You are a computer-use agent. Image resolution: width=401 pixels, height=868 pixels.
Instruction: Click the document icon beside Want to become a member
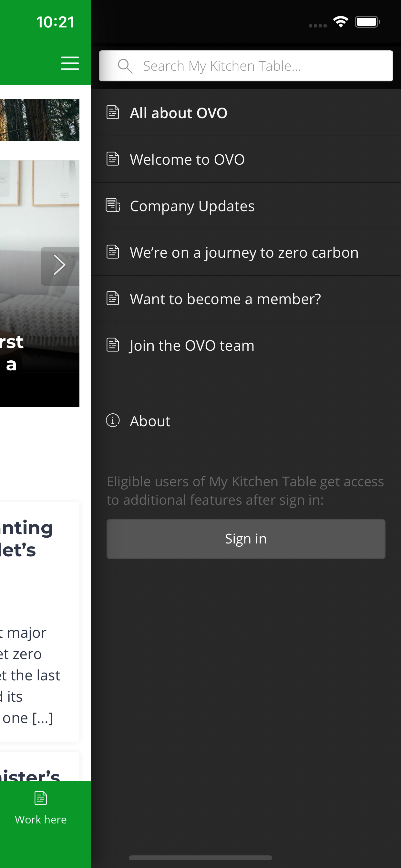pyautogui.click(x=113, y=298)
